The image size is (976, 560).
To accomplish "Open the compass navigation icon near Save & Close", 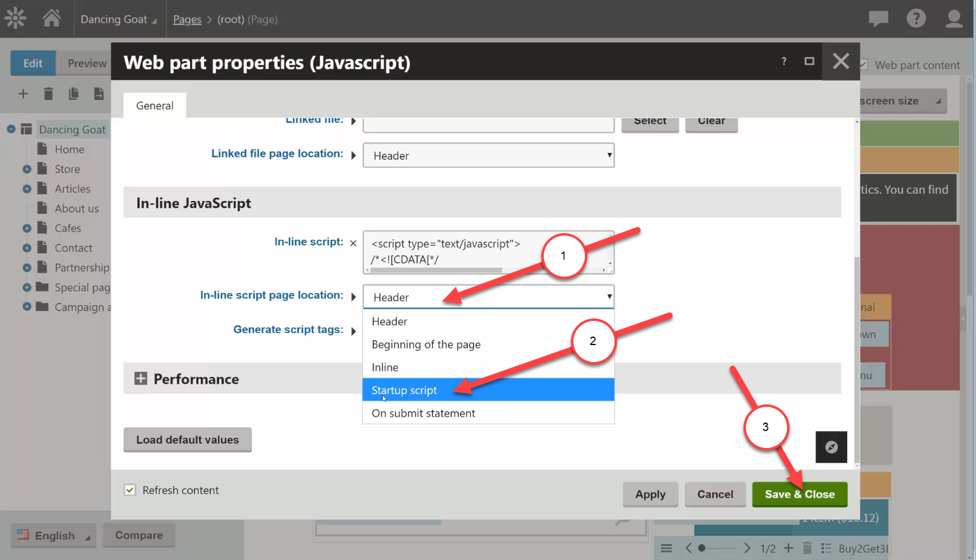I will (831, 447).
